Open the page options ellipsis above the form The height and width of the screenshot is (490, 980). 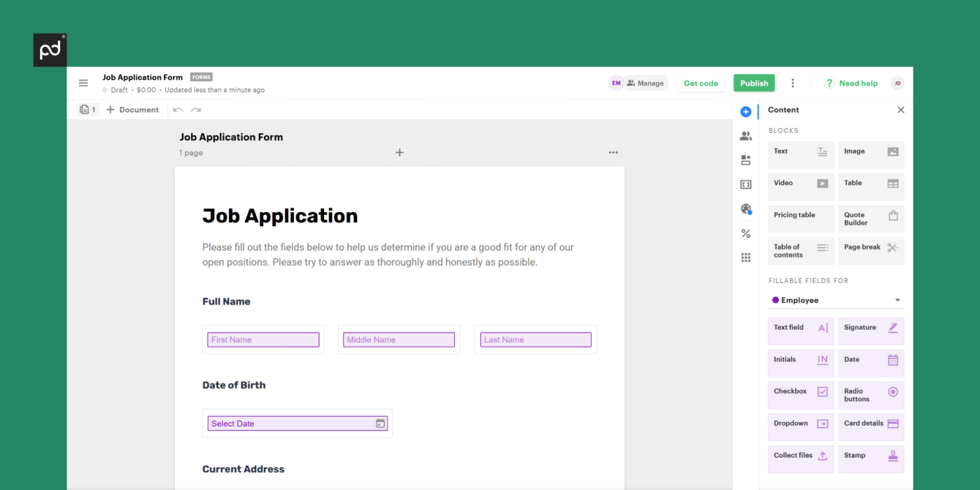click(613, 152)
